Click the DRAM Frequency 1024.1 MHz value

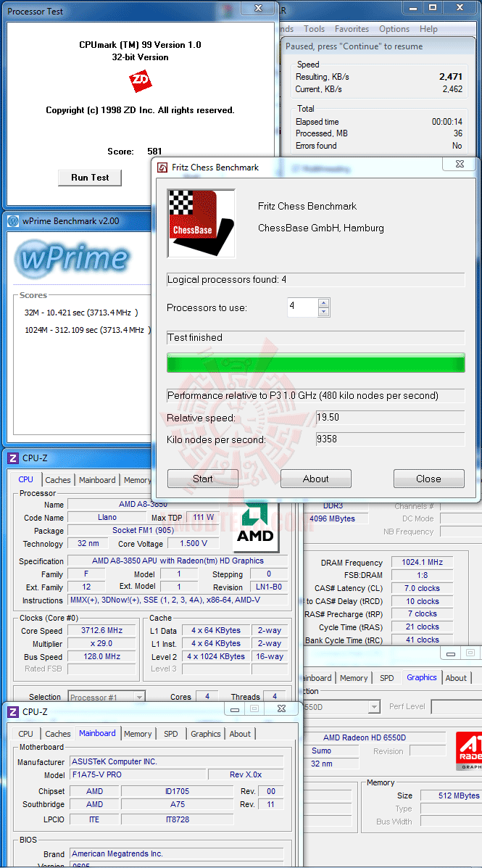click(422, 562)
